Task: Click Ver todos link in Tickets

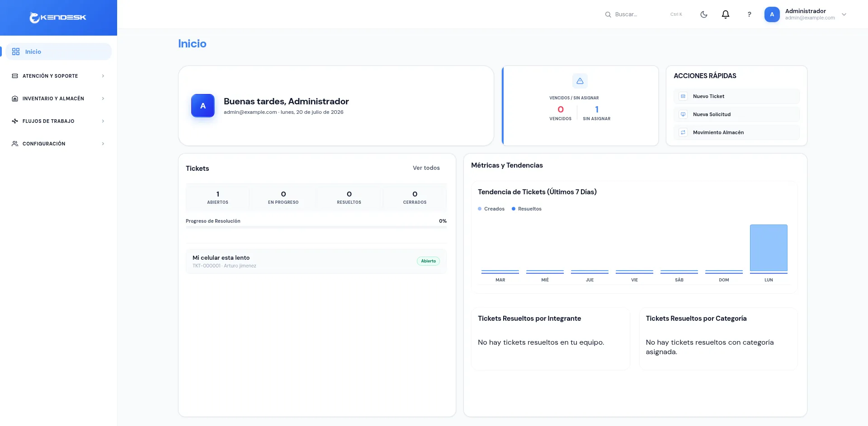Action: pos(426,168)
